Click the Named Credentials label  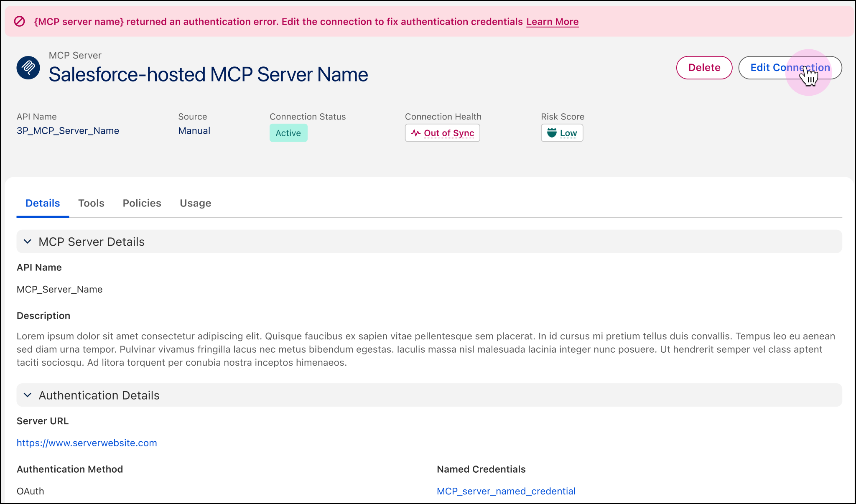tap(481, 469)
